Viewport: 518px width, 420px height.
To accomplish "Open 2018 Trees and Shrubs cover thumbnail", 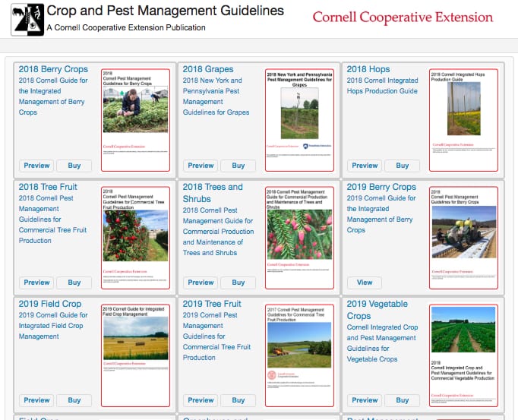I will (x=299, y=238).
